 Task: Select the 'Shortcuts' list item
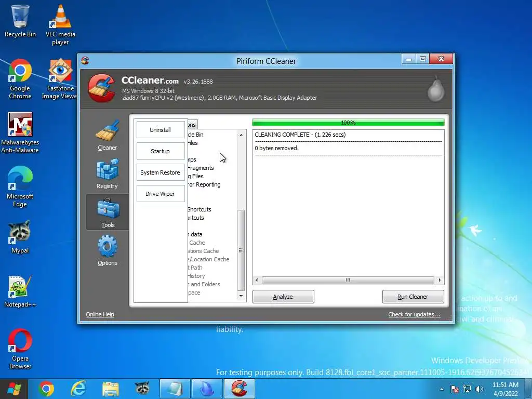pos(199,209)
